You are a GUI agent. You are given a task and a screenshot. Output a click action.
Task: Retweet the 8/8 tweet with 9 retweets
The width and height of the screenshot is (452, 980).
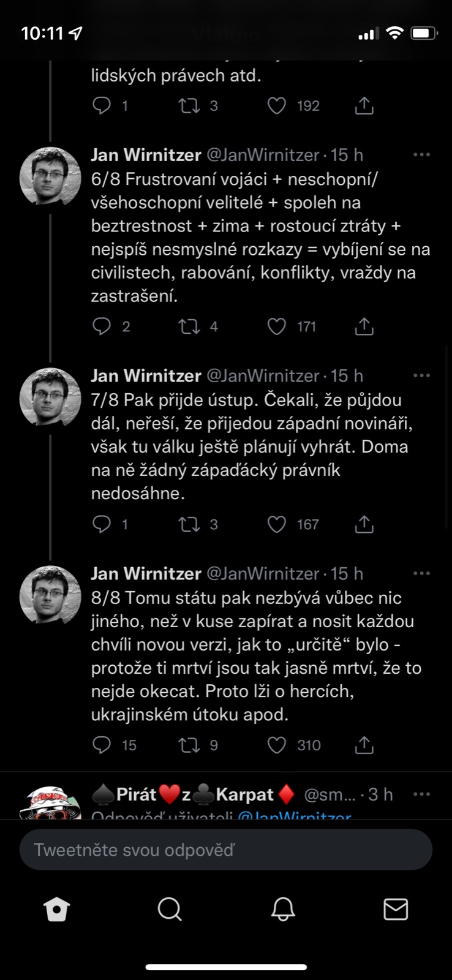point(189,745)
